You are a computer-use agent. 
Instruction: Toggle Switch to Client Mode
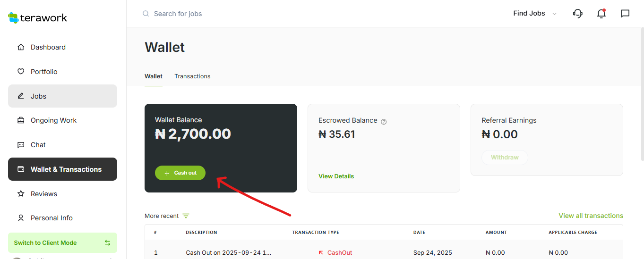(x=62, y=242)
